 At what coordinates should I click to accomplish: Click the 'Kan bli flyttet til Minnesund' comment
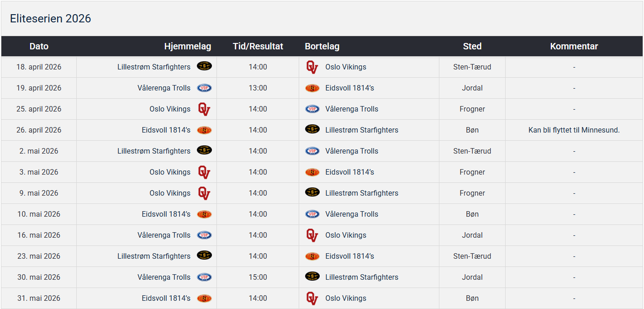click(x=574, y=130)
